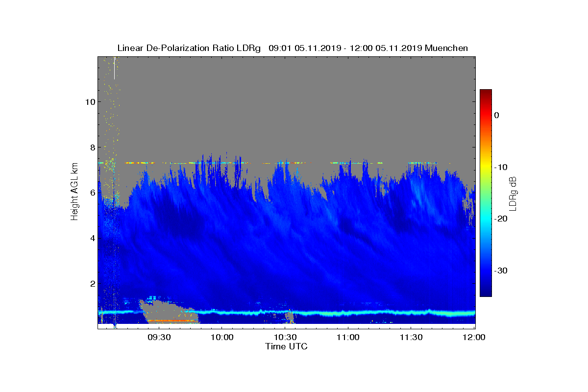The height and width of the screenshot is (392, 588).
Task: Click the colorbar tick label 0
Action: point(497,115)
